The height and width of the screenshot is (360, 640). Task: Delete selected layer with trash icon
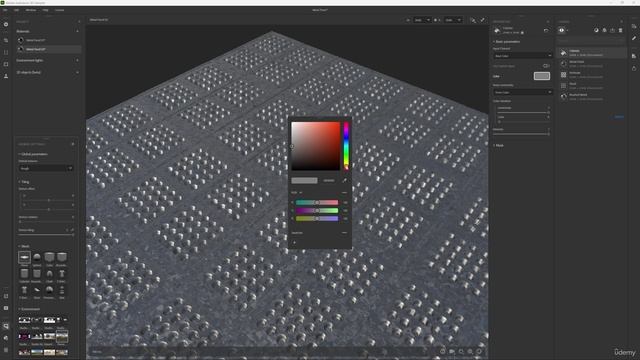(x=620, y=30)
